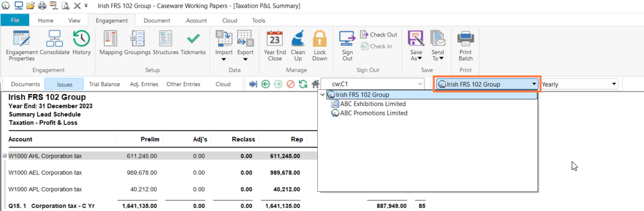Click the W1000 AEL Corporation tax account
Viewport: 644px width, 211px height.
[x=45, y=173]
